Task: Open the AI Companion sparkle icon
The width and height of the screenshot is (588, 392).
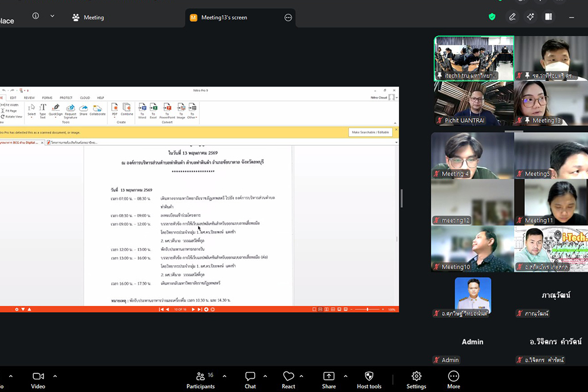Action: 531,17
